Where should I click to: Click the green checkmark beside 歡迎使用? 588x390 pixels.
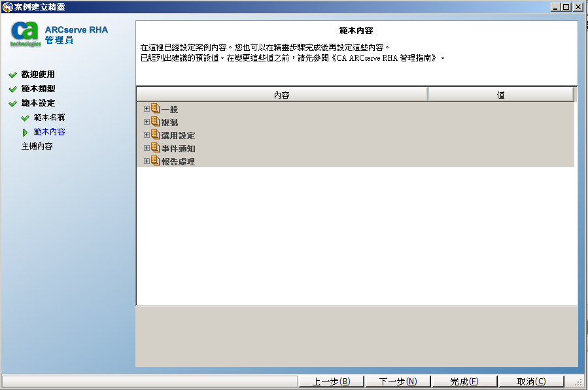[x=12, y=74]
